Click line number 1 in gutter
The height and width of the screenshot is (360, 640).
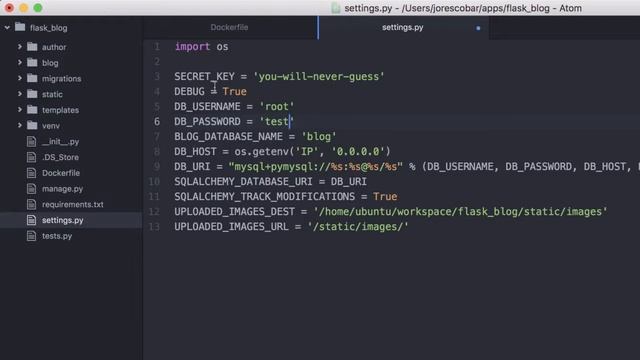(x=157, y=47)
